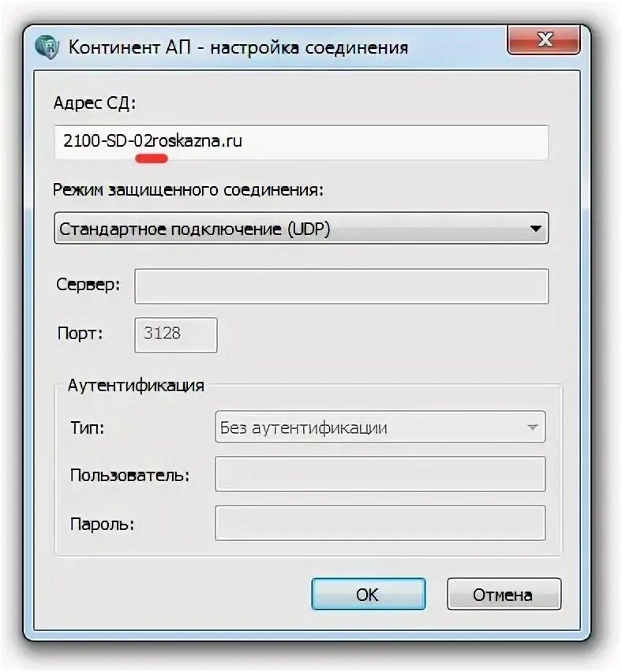622x672 pixels.
Task: Click the gray arrow of the Тип dropdown
Action: point(532,427)
